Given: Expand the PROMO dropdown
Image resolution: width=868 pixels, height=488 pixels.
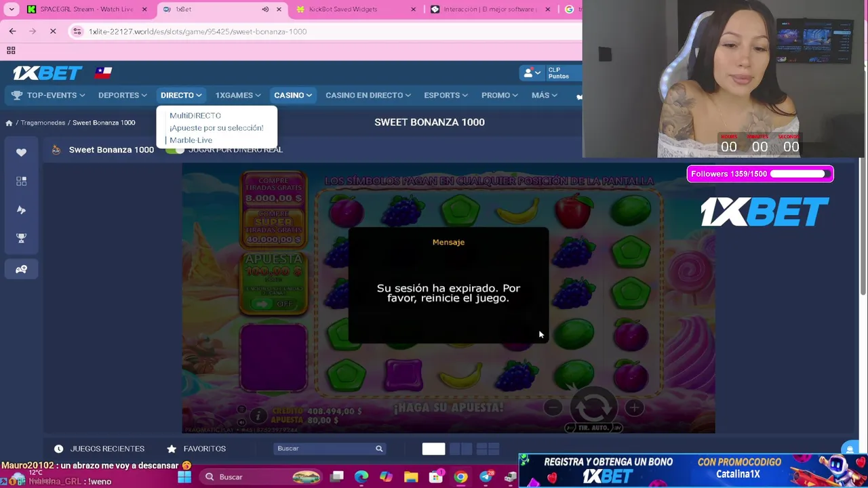Looking at the screenshot, I should pos(500,95).
